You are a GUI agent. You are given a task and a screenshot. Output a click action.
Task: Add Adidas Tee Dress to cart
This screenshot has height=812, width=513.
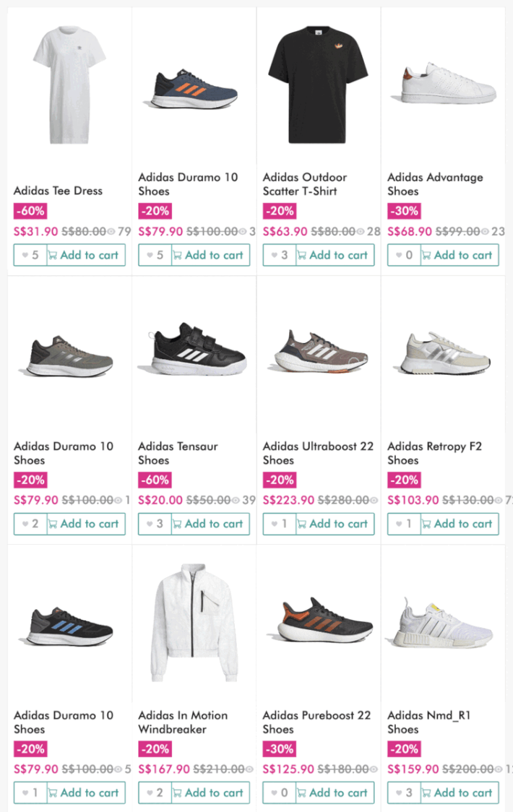point(86,255)
